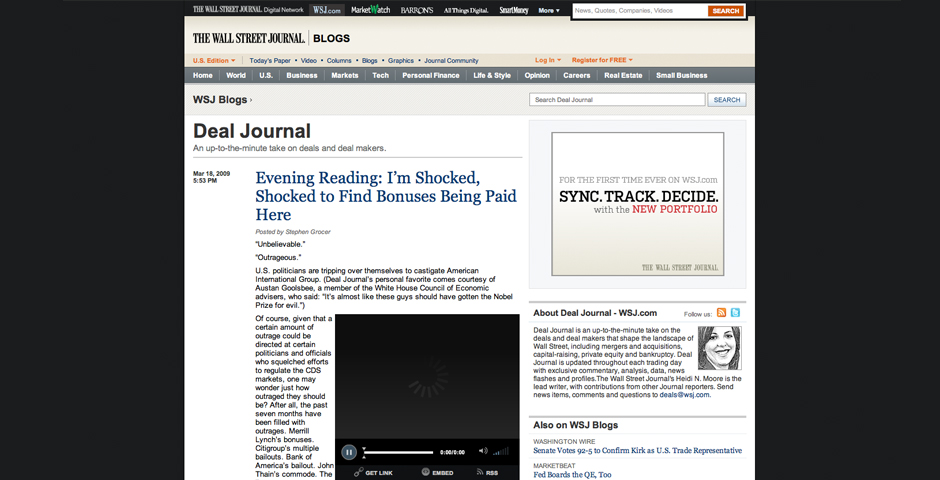Click the orange SEARCH button at top
Screen dimensions: 940x480
725,11
